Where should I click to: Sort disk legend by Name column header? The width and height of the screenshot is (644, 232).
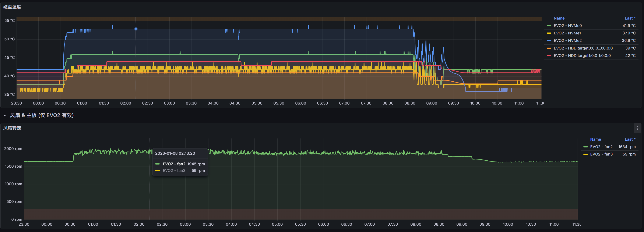[x=559, y=18]
